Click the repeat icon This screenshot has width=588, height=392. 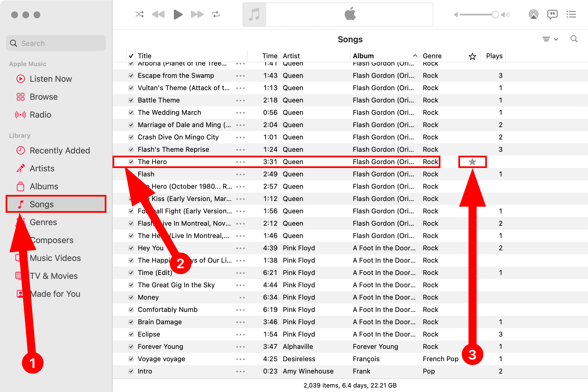(x=216, y=14)
